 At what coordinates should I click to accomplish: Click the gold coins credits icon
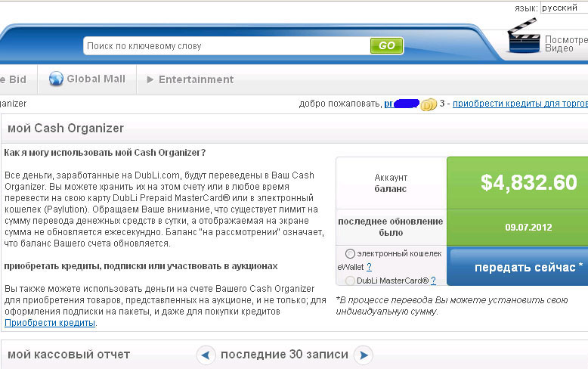pyautogui.click(x=429, y=104)
